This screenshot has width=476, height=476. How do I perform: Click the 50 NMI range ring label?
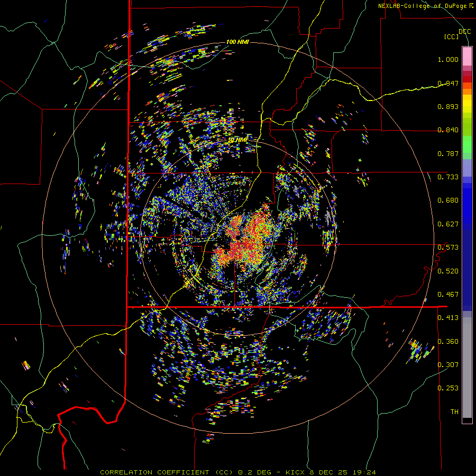(238, 140)
